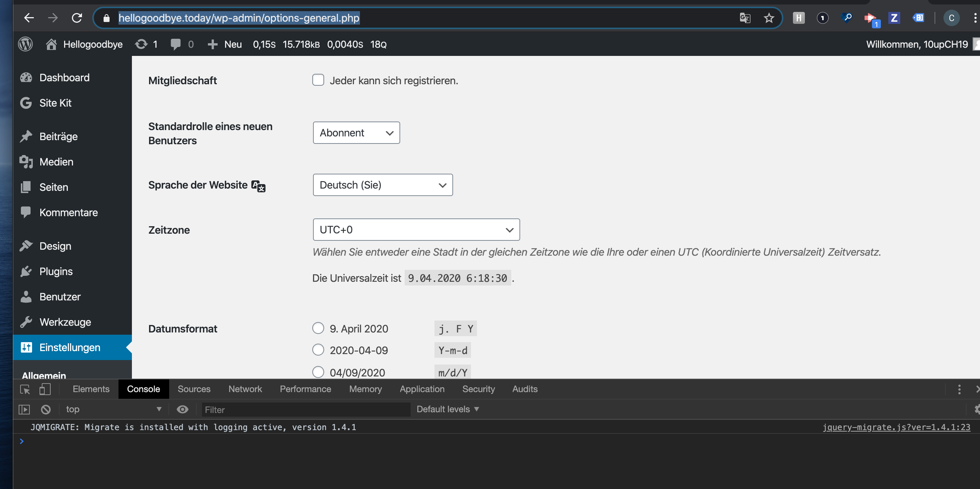The width and height of the screenshot is (980, 489).
Task: Bookmark this page with the star icon
Action: 769,18
